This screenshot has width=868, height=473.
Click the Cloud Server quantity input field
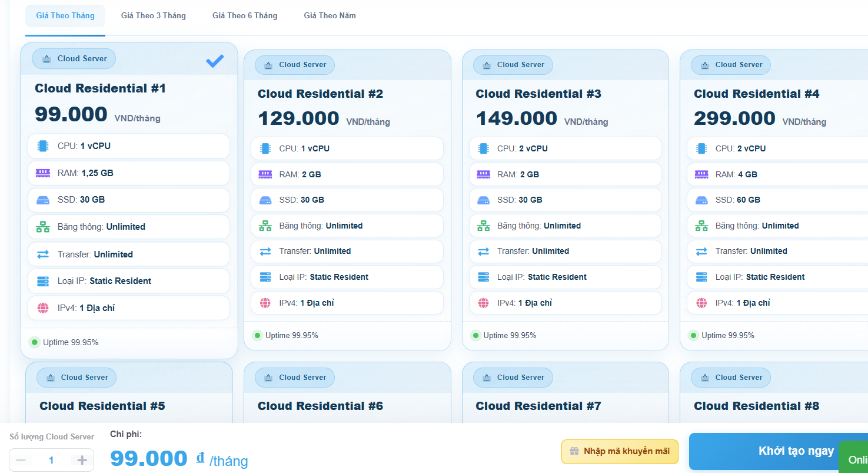coord(51,460)
